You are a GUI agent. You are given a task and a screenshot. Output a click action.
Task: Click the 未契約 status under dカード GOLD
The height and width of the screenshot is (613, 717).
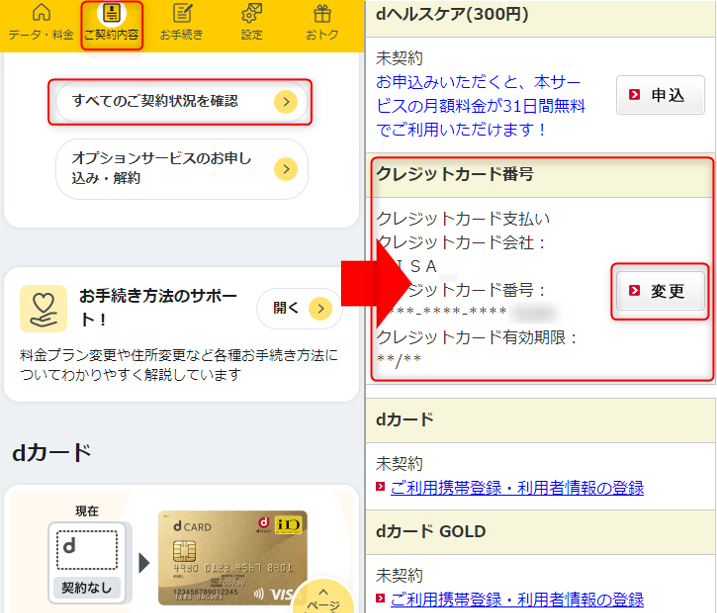click(399, 576)
